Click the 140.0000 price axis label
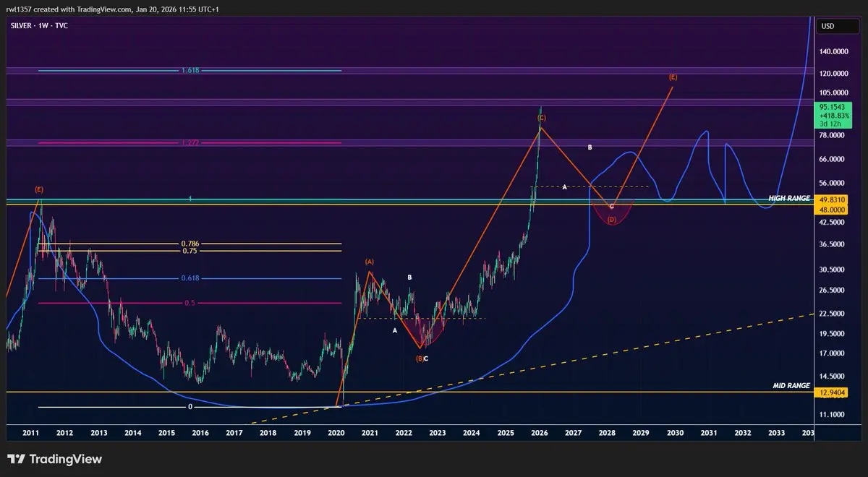The width and height of the screenshot is (868, 477). click(x=834, y=52)
